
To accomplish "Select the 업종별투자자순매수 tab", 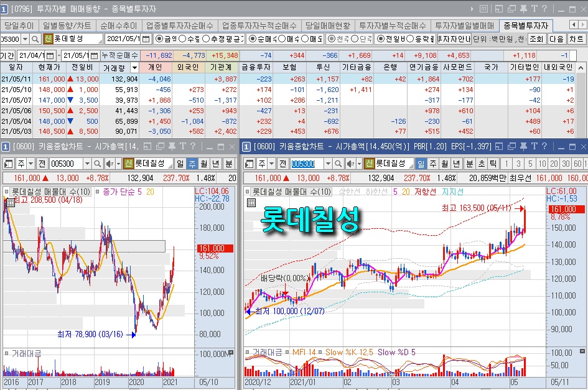I will (x=180, y=26).
